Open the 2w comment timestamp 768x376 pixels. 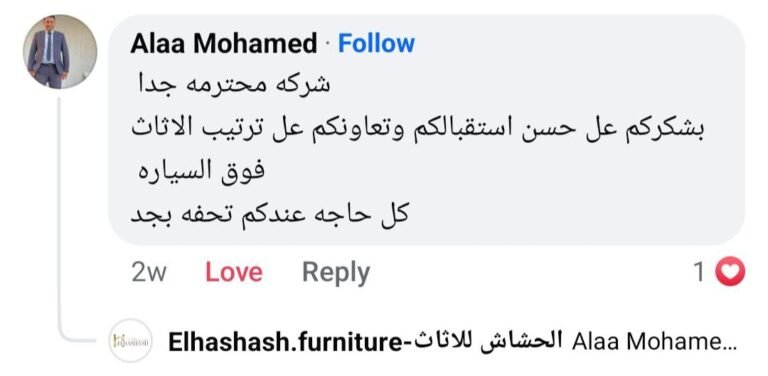pos(148,273)
